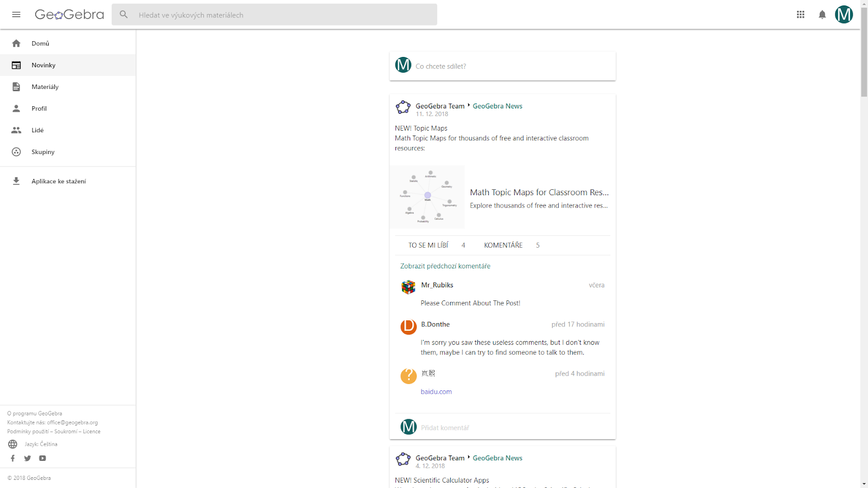Open the hamburger menu
This screenshot has width=868, height=488.
[x=16, y=15]
